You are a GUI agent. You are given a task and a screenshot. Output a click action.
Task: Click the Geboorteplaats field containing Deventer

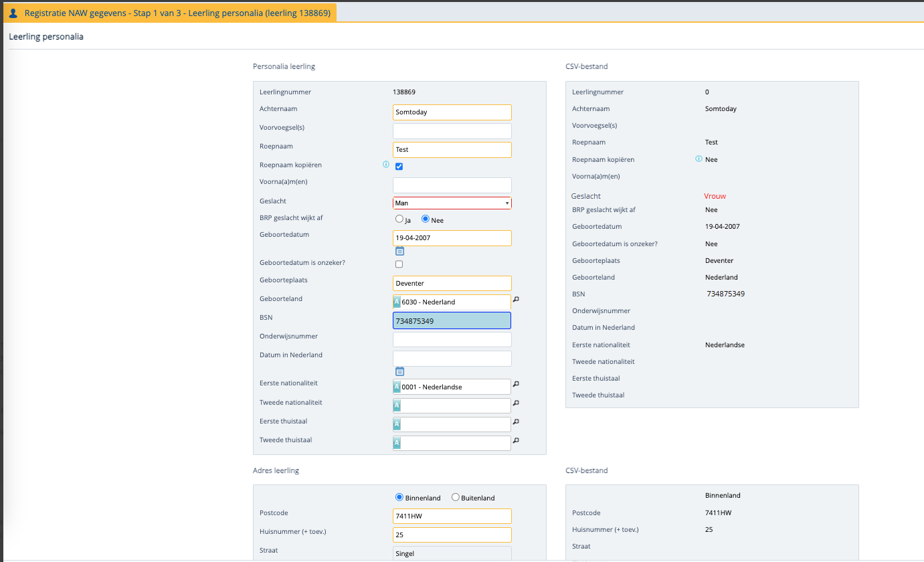click(452, 283)
